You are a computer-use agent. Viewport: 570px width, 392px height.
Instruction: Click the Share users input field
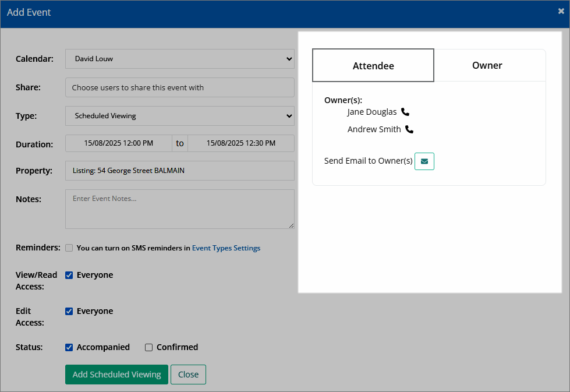click(x=180, y=87)
